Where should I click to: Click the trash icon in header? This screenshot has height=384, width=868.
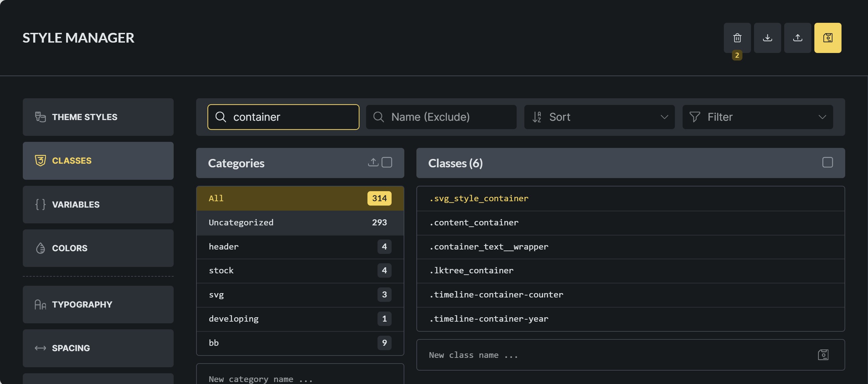pos(737,38)
